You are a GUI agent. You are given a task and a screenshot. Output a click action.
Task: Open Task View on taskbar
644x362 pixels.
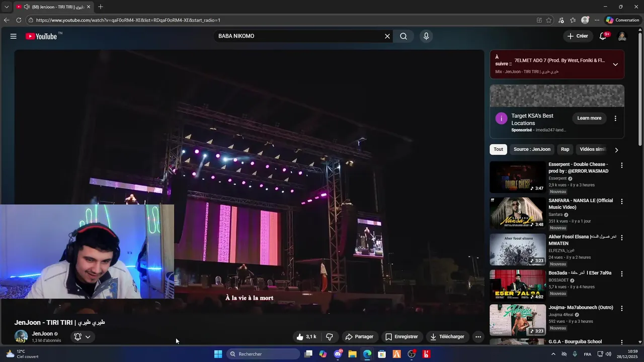tap(308, 354)
